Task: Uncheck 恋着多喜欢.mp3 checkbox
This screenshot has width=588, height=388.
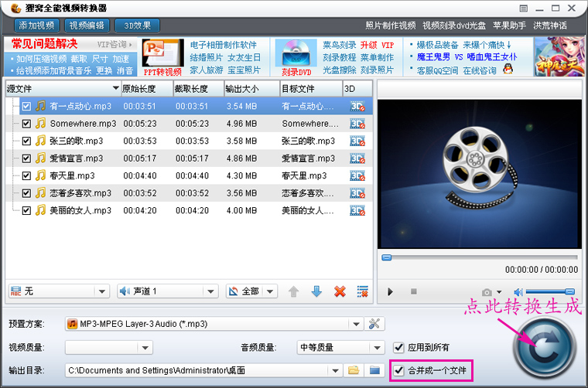Action: tap(26, 193)
